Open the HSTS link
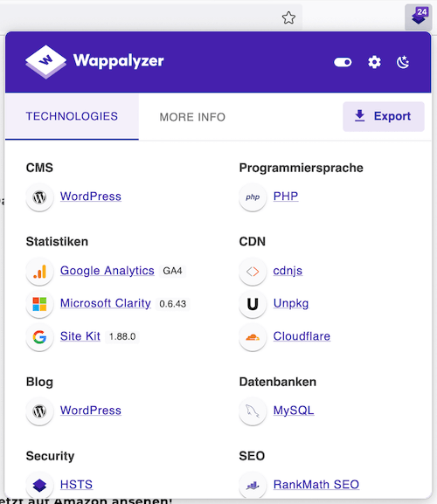Viewport: 437px width, 504px height. click(77, 485)
